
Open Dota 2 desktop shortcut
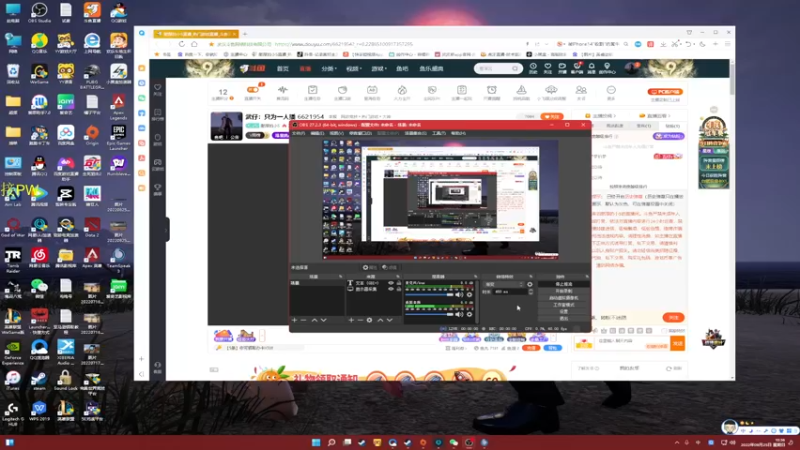coord(92,227)
